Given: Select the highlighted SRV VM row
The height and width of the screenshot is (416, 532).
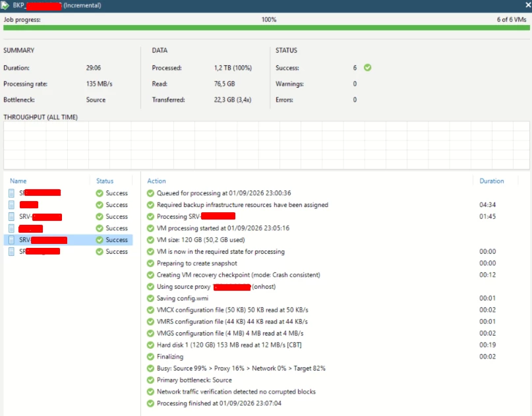Looking at the screenshot, I should (x=68, y=240).
